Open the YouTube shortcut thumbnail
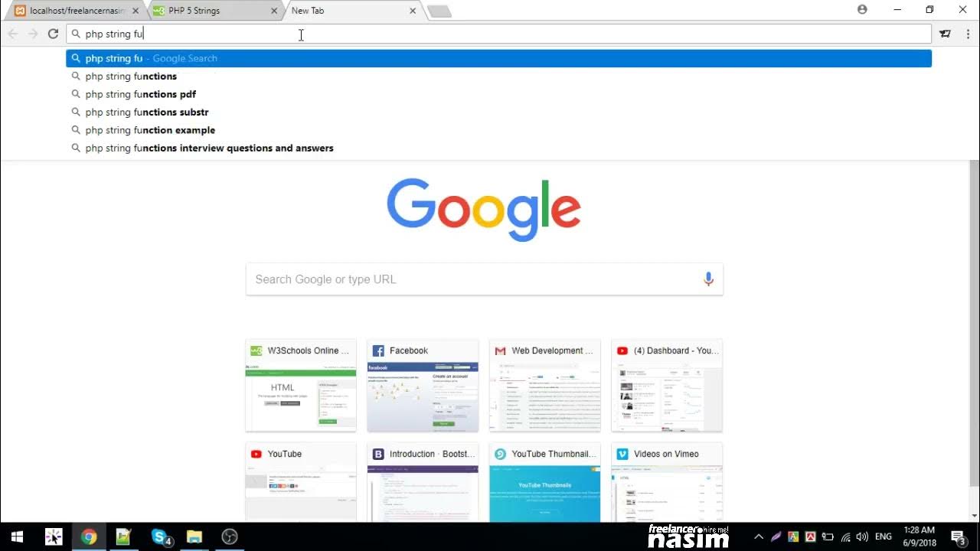Image resolution: width=980 pixels, height=551 pixels. (x=301, y=482)
